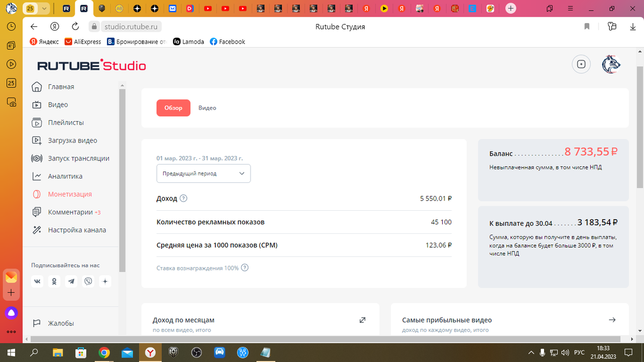Image resolution: width=644 pixels, height=362 pixels.
Task: Show help tooltip next to Доход
Action: 184,198
